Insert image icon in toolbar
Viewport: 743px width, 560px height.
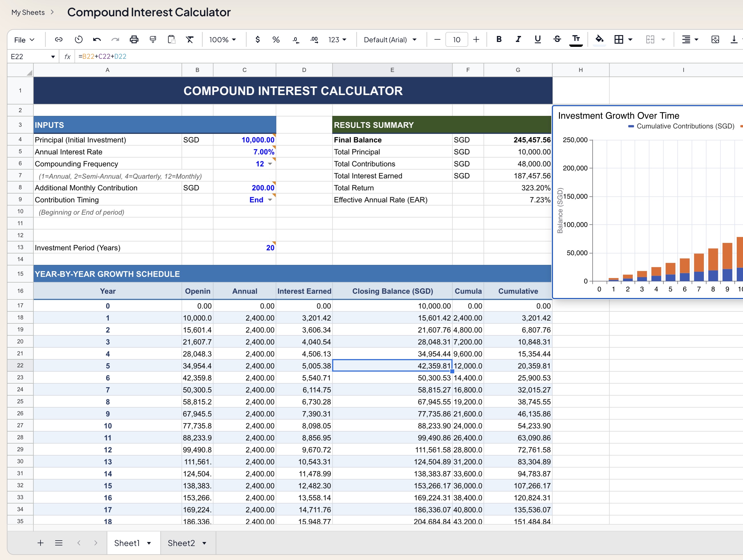(715, 40)
